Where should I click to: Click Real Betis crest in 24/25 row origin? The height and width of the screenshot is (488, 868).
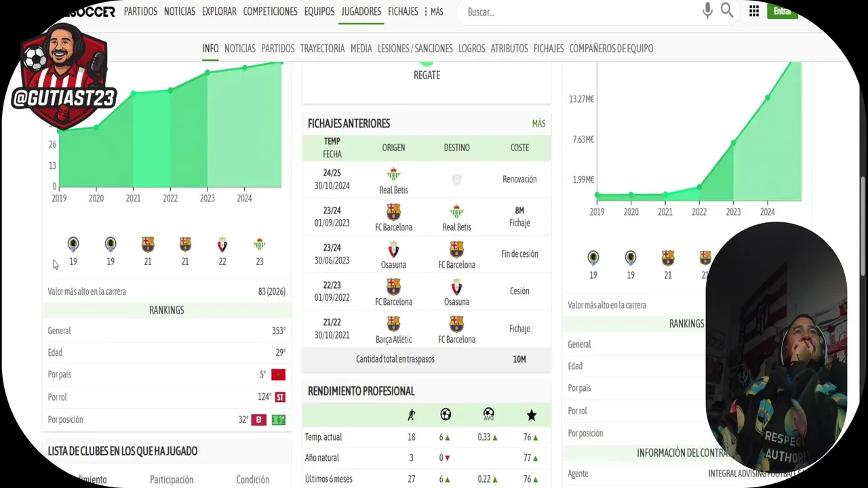coord(393,174)
